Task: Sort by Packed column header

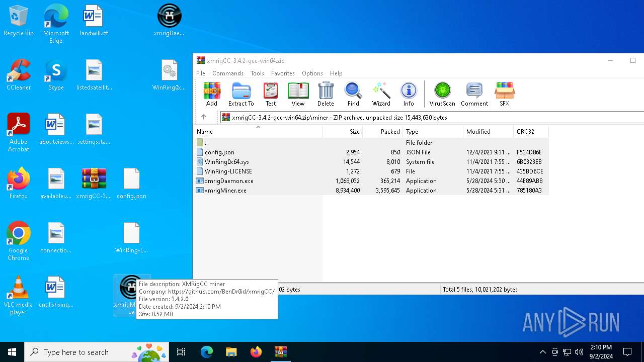Action: coord(383,132)
